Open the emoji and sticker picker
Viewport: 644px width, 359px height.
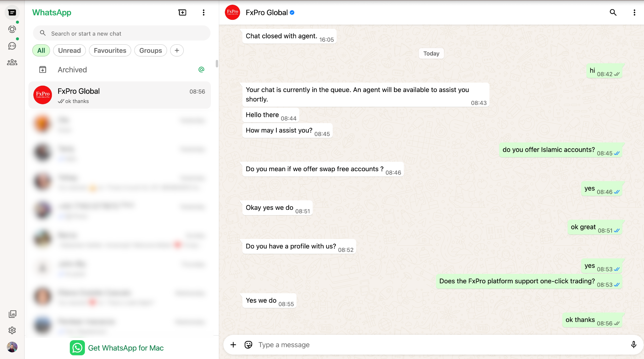pos(248,345)
